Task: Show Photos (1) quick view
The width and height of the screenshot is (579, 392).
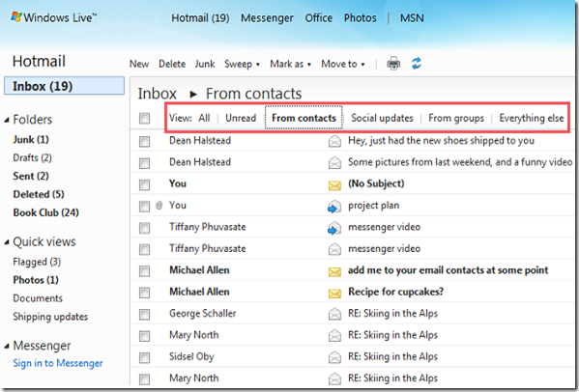Action: click(36, 280)
